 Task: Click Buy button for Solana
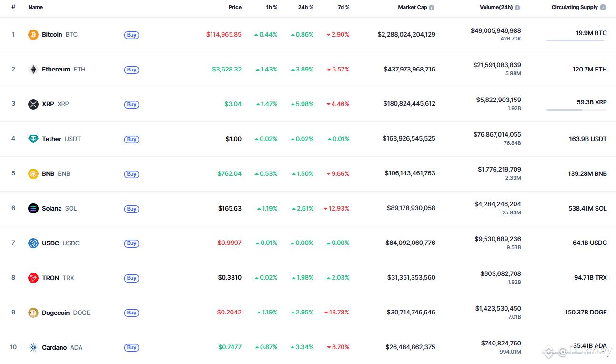[132, 209]
